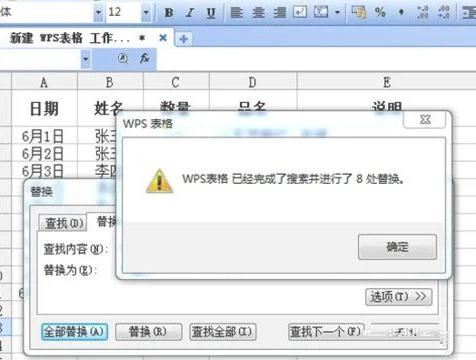Click merge cells icon

coord(321,12)
